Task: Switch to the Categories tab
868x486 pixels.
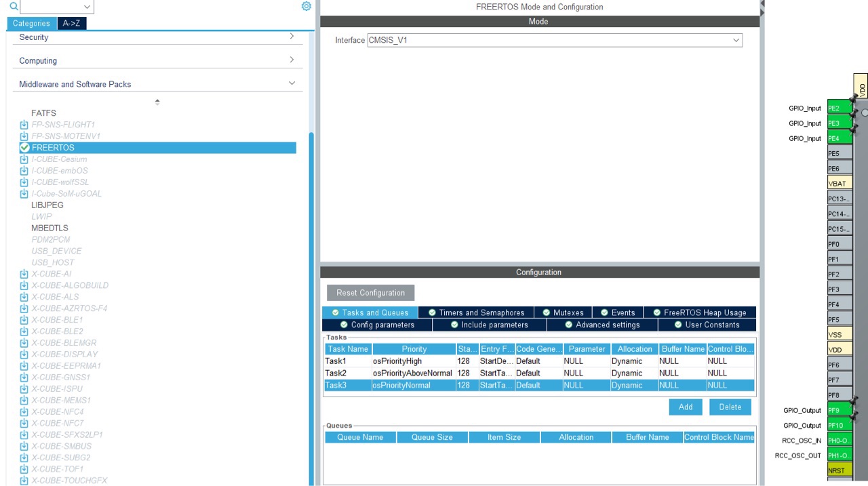Action: coord(31,23)
